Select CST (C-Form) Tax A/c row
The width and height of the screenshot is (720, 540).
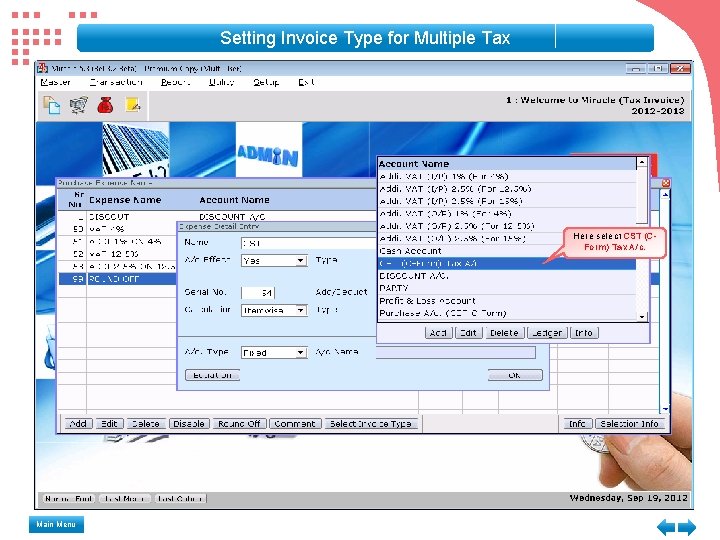(506, 264)
